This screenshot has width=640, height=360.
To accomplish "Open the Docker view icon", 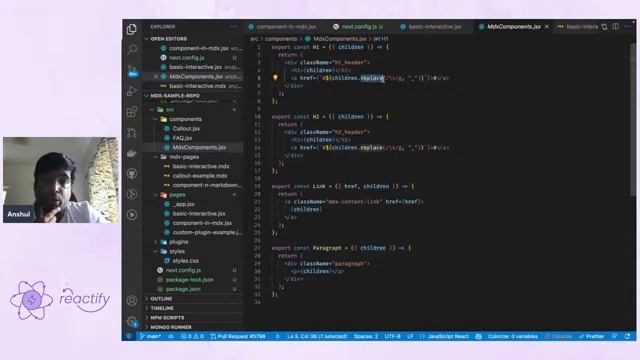I will point(132,153).
